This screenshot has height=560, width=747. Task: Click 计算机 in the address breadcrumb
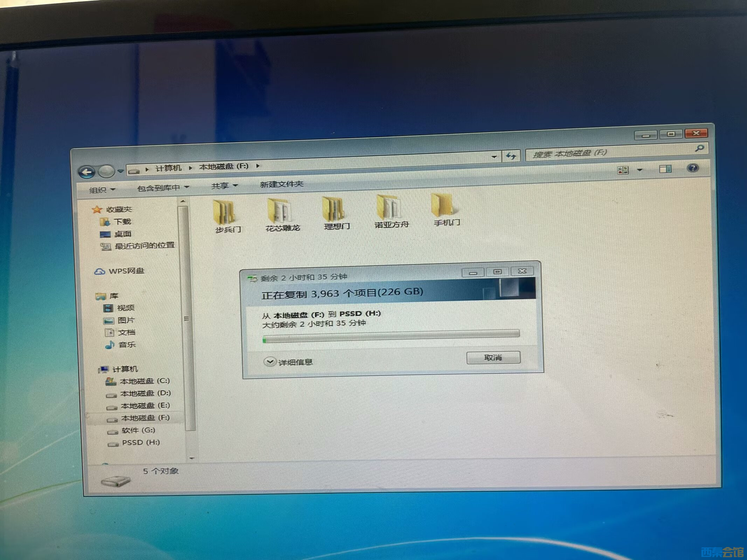(168, 168)
